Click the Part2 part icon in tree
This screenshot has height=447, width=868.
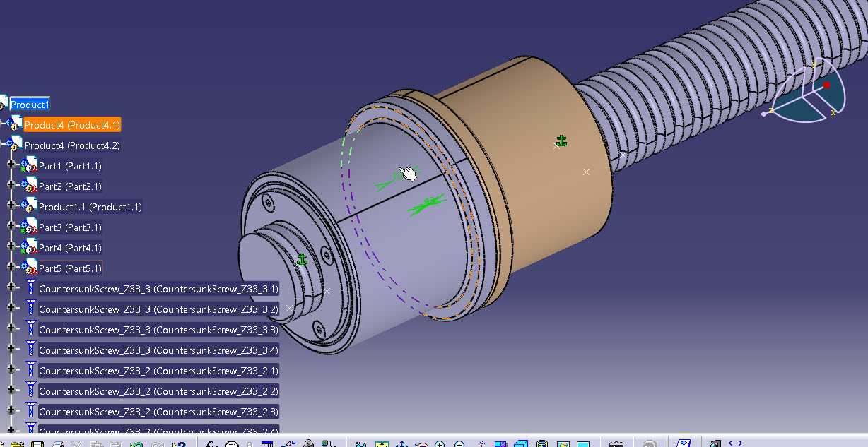point(29,186)
